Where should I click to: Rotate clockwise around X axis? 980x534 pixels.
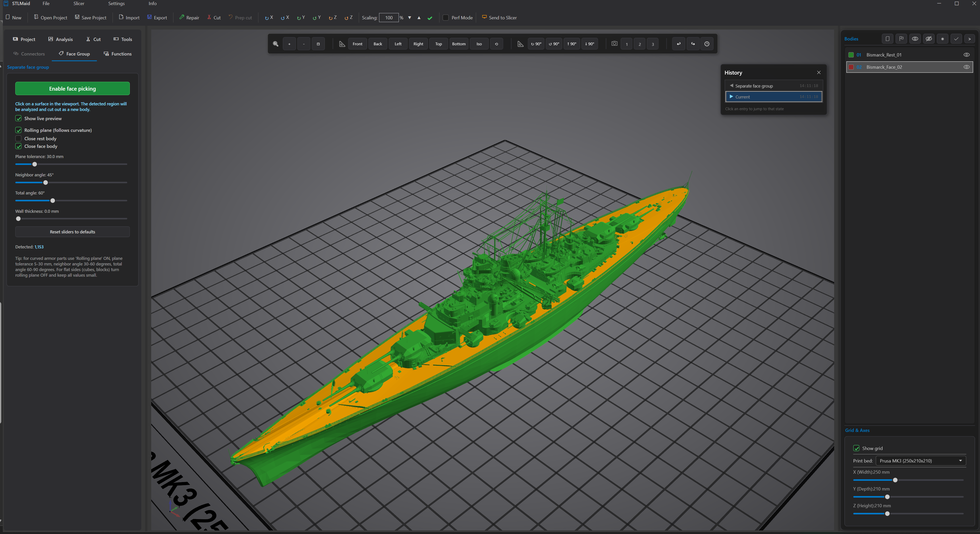click(269, 18)
